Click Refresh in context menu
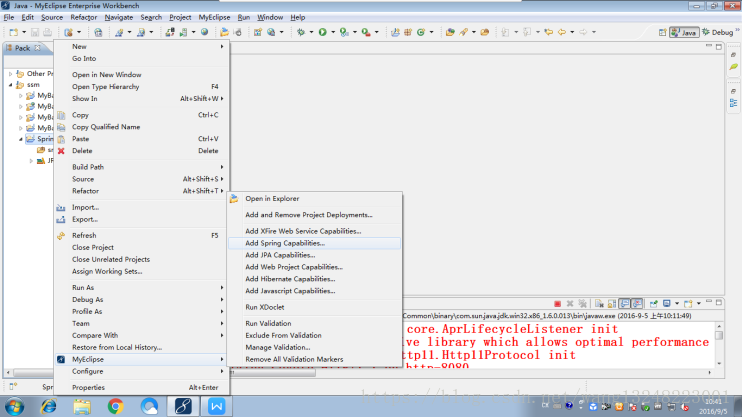Image resolution: width=742 pixels, height=417 pixels. 142,236
